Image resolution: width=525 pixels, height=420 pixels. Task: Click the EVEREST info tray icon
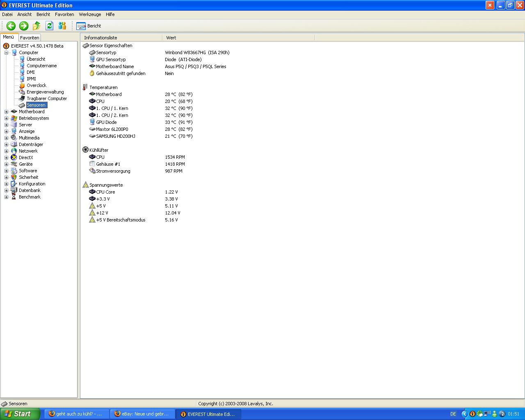tap(472, 414)
